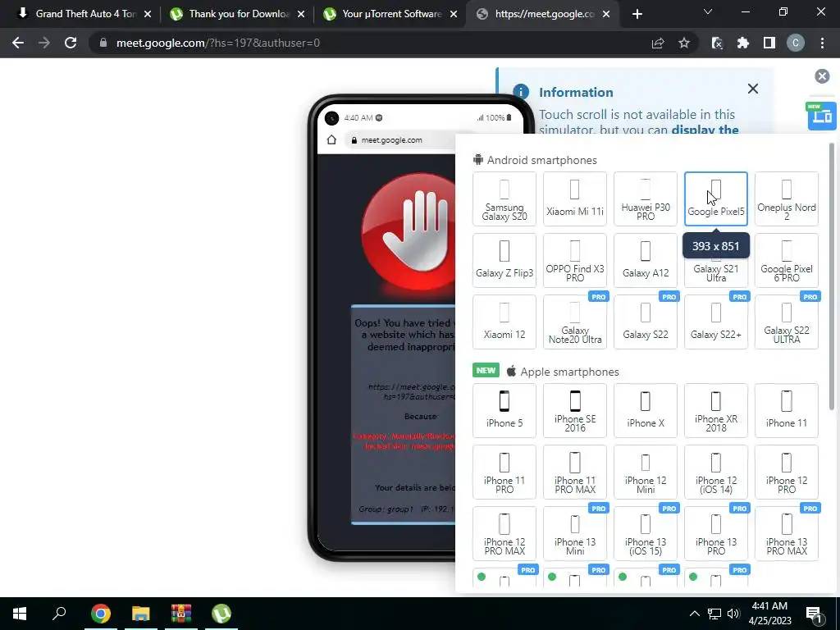Share this page icon

(x=658, y=43)
